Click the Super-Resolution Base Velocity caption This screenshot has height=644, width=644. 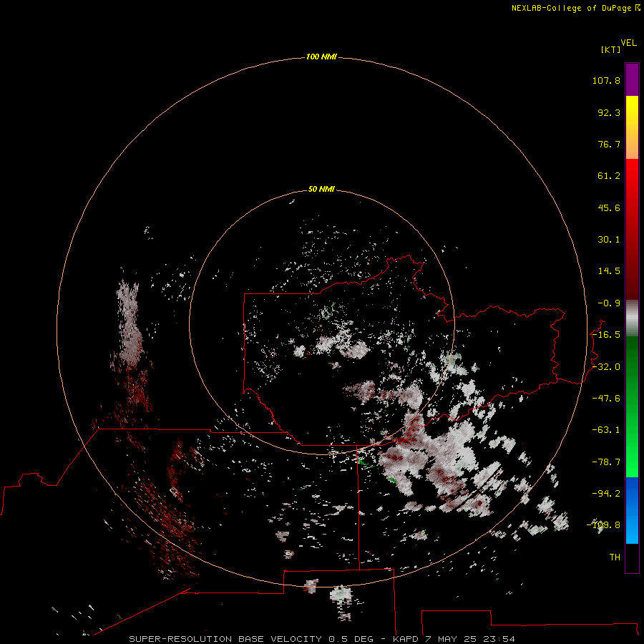tap(321, 639)
